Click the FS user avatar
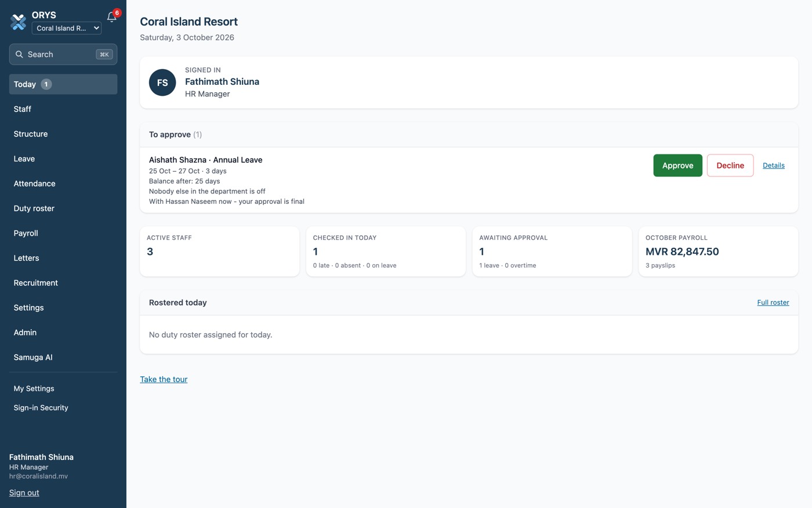The image size is (812, 508). tap(162, 82)
